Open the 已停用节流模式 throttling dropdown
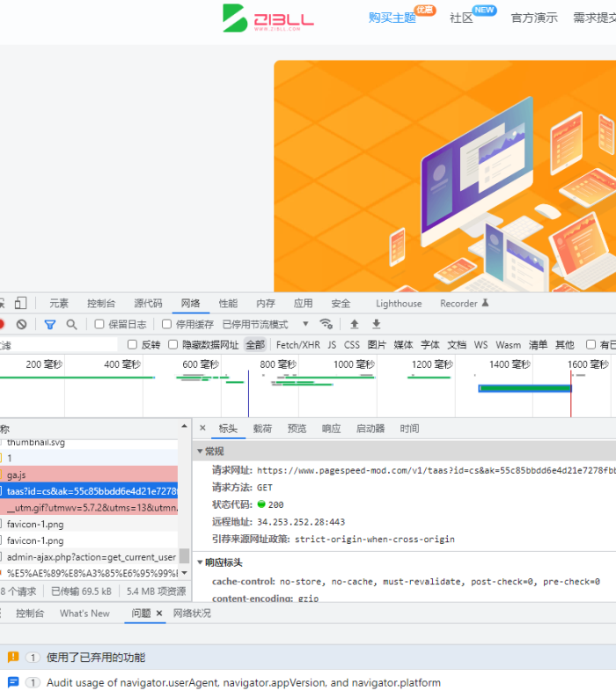This screenshot has height=691, width=616. pos(265,324)
